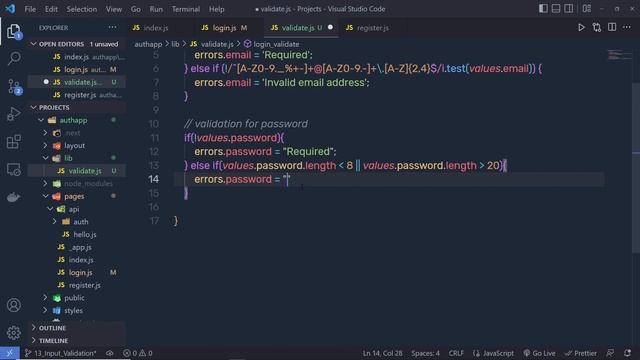This screenshot has width=640, height=360.
Task: Toggle bottom panel visibility
Action: point(556,9)
